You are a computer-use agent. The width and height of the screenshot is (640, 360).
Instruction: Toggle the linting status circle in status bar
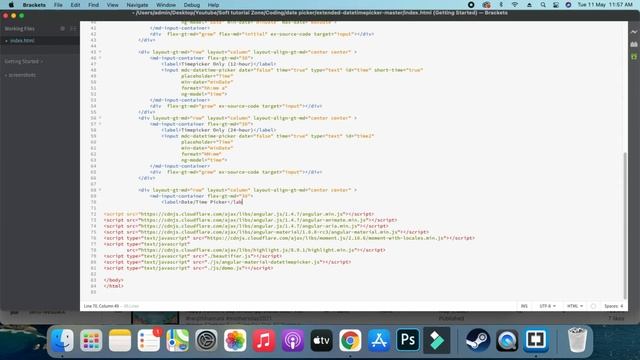click(593, 306)
